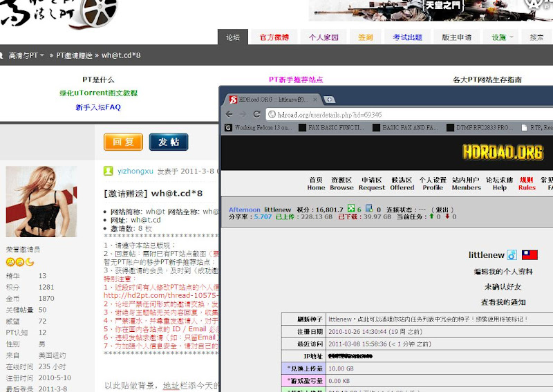Open HDRoad 申请区 Request menu
Screen dimensions: 553x392
click(x=372, y=183)
